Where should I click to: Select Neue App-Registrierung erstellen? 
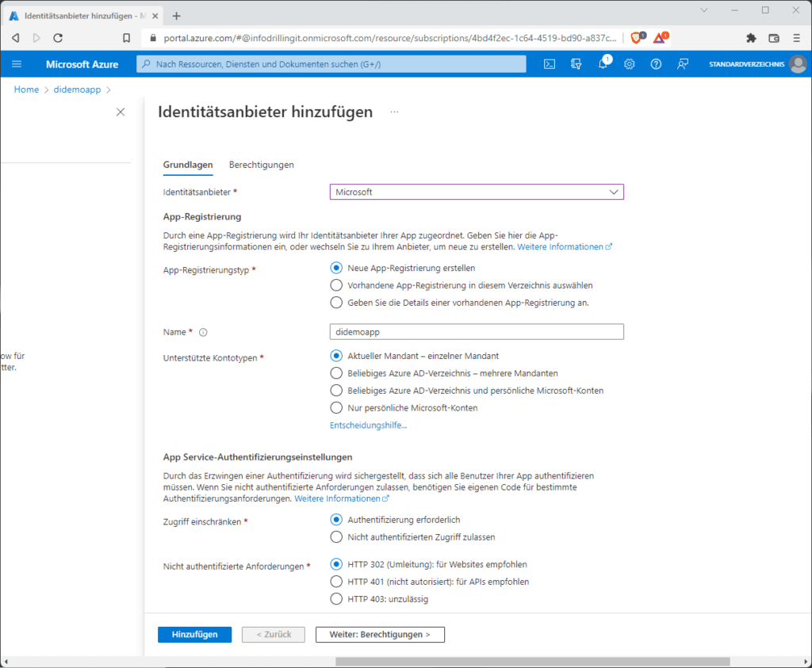336,268
